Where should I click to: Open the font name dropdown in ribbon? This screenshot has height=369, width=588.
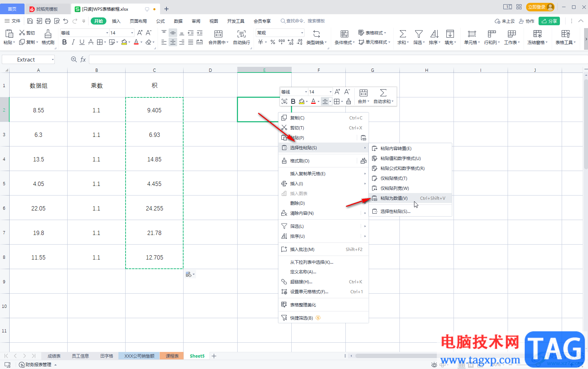tap(107, 33)
